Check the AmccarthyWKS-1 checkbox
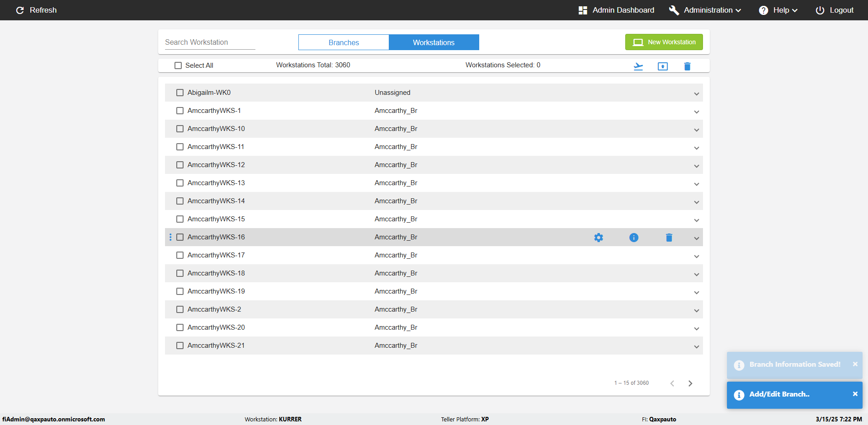868x425 pixels. pos(180,111)
